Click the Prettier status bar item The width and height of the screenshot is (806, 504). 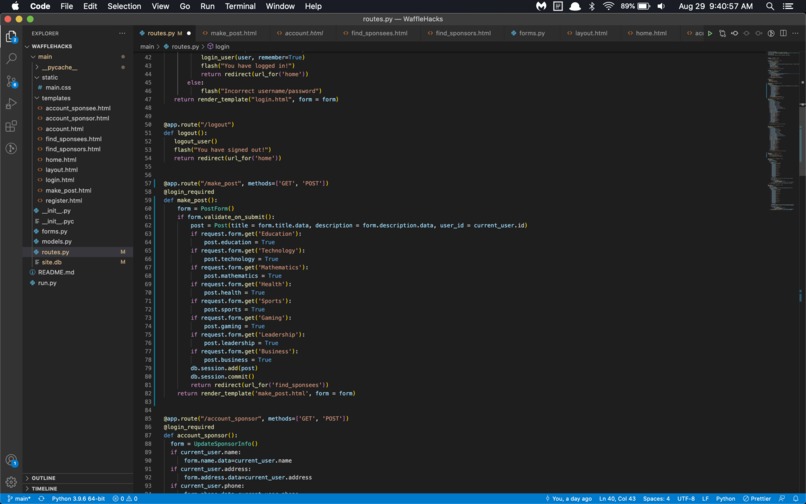pos(757,499)
